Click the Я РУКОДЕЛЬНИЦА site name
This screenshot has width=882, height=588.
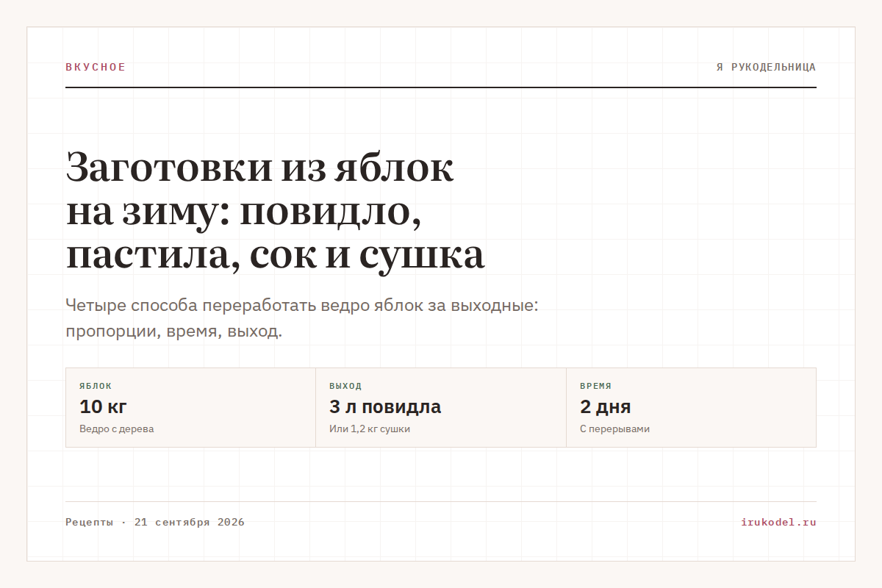pyautogui.click(x=766, y=67)
